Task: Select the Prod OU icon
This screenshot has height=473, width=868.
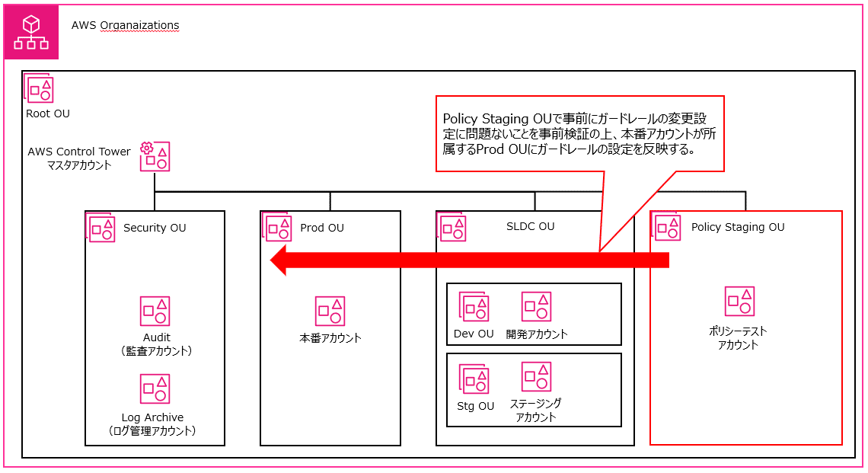Action: click(x=277, y=228)
